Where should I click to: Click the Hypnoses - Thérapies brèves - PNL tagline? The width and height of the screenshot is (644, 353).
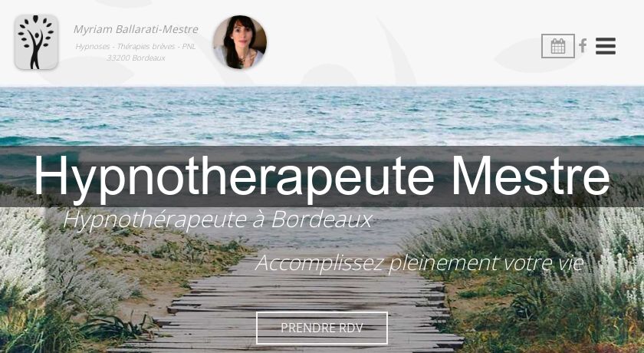coord(136,47)
